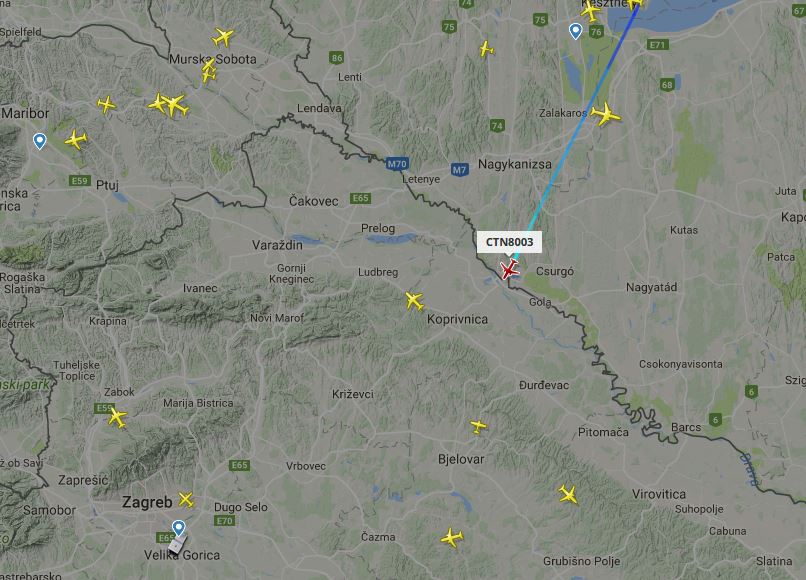Open the airport pin near Velika Gorica
806x580 pixels.
178,528
